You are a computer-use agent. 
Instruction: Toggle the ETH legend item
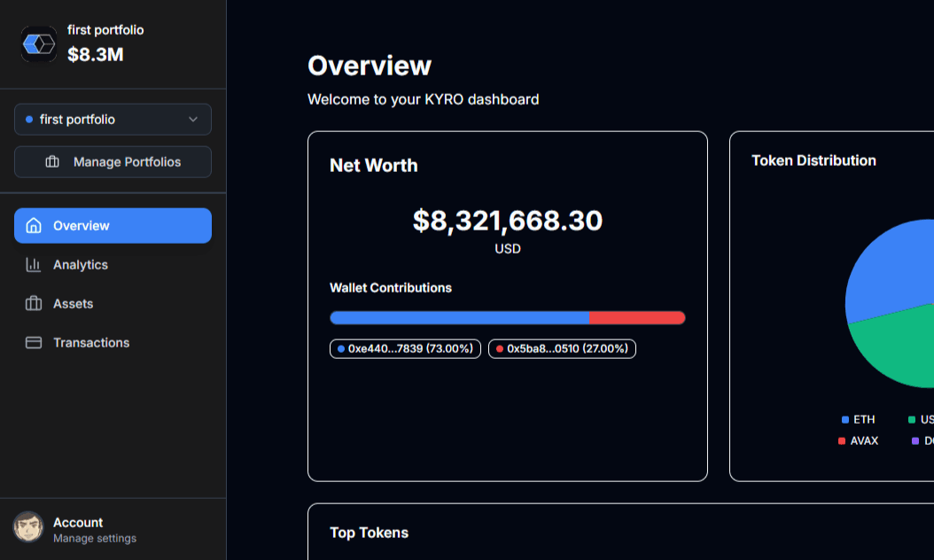(858, 420)
